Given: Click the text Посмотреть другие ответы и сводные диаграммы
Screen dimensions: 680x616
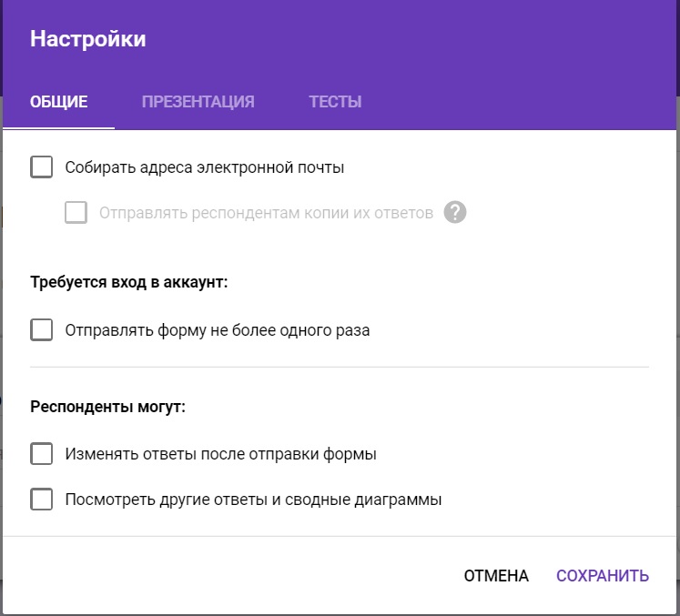Looking at the screenshot, I should pos(253,500).
